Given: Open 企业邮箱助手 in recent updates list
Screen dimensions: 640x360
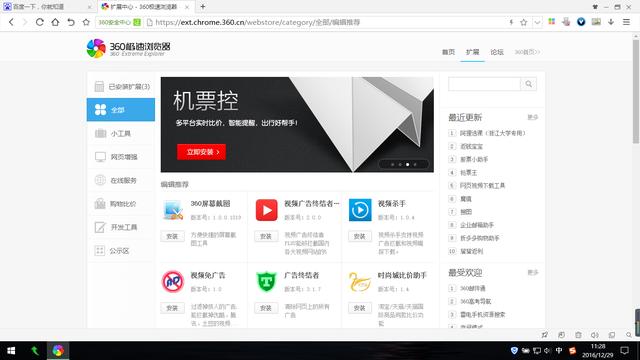Looking at the screenshot, I should tap(477, 225).
